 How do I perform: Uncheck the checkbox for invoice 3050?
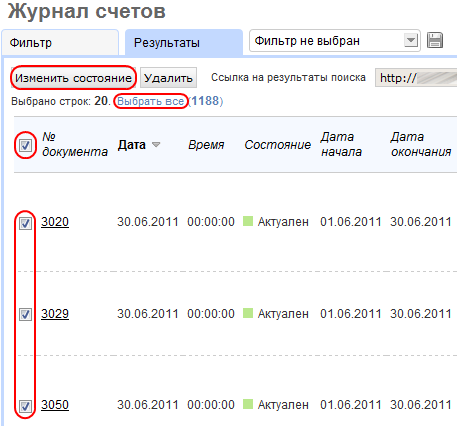pos(25,406)
